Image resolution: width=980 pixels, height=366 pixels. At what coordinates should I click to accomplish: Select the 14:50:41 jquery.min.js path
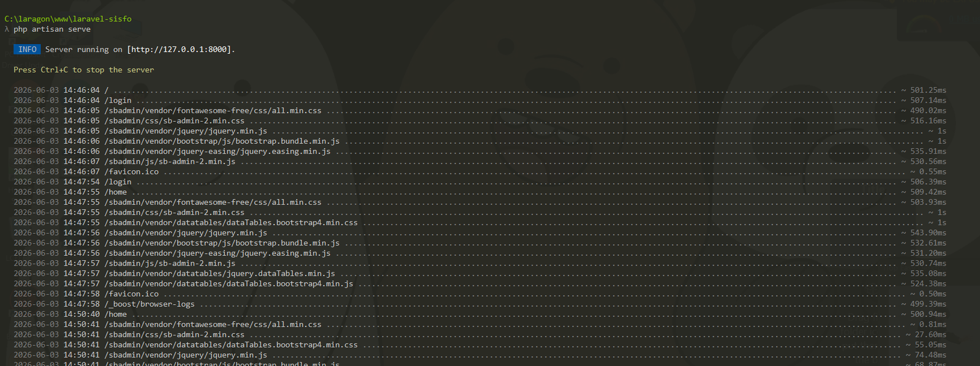186,355
